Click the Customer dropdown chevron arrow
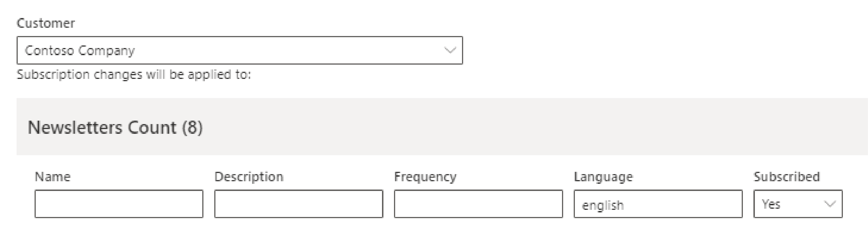Image resolution: width=868 pixels, height=247 pixels. [x=450, y=51]
